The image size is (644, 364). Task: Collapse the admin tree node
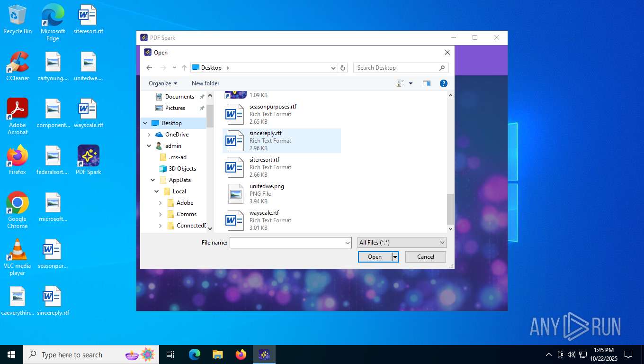[149, 146]
